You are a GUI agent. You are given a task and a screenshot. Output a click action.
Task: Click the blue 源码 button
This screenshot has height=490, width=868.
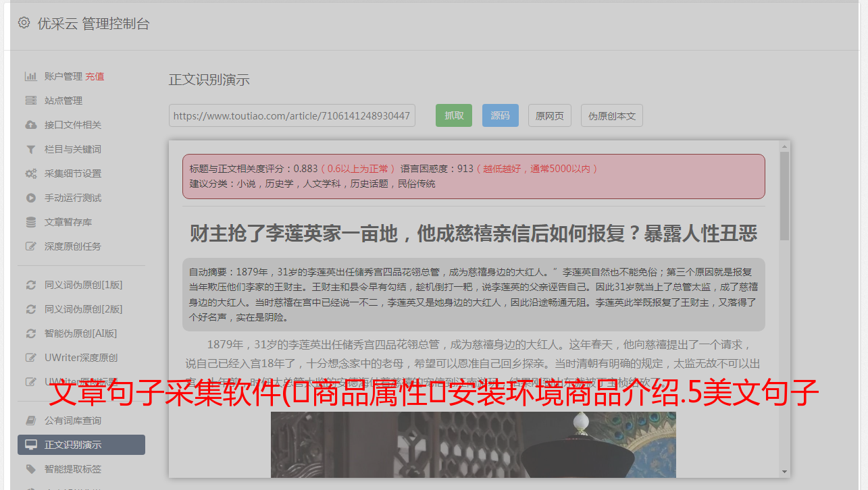click(x=500, y=115)
